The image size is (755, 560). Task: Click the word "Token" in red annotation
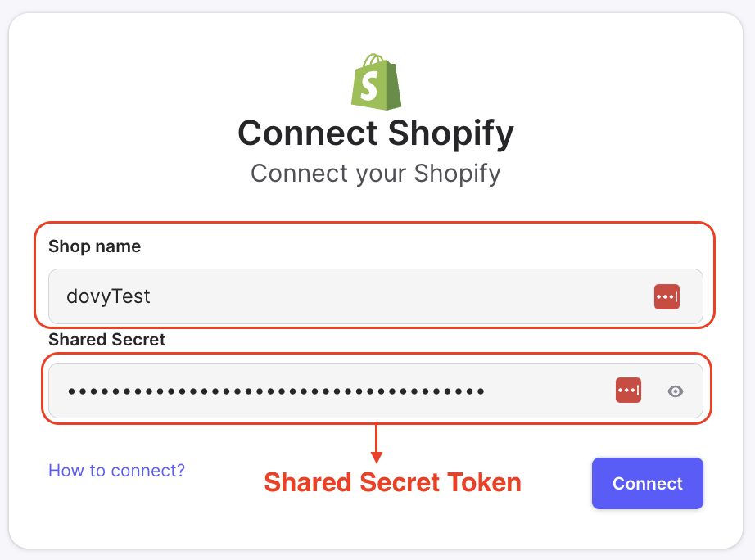[x=485, y=483]
